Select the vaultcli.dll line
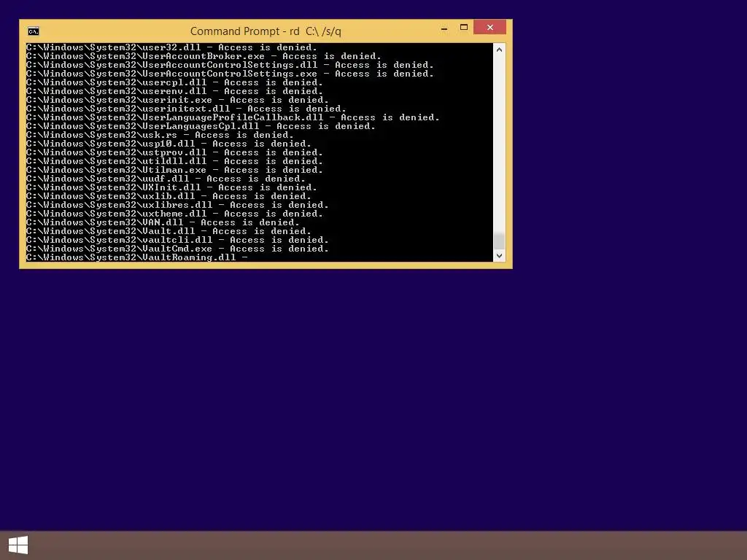This screenshot has height=560, width=747. pyautogui.click(x=177, y=239)
